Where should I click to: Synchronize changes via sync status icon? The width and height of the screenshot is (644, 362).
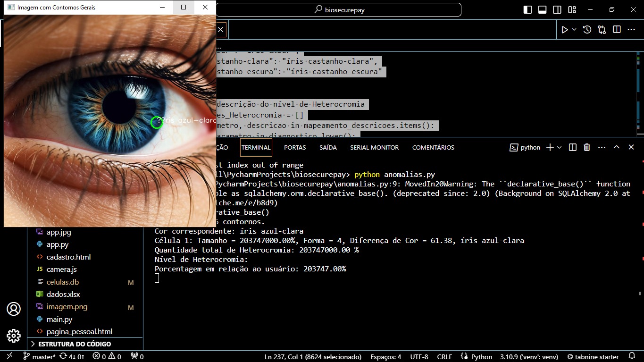pos(72,357)
